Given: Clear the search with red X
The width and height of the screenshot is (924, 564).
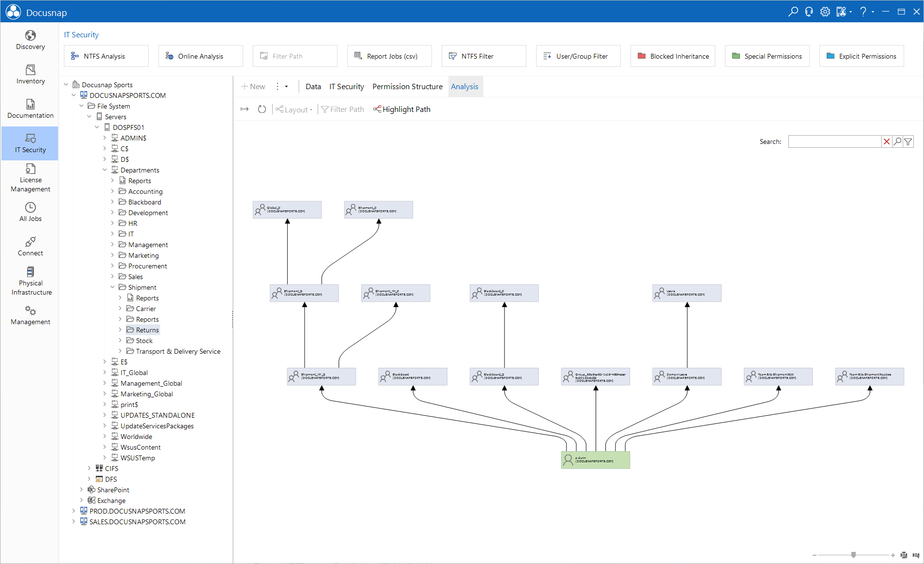Looking at the screenshot, I should 887,141.
